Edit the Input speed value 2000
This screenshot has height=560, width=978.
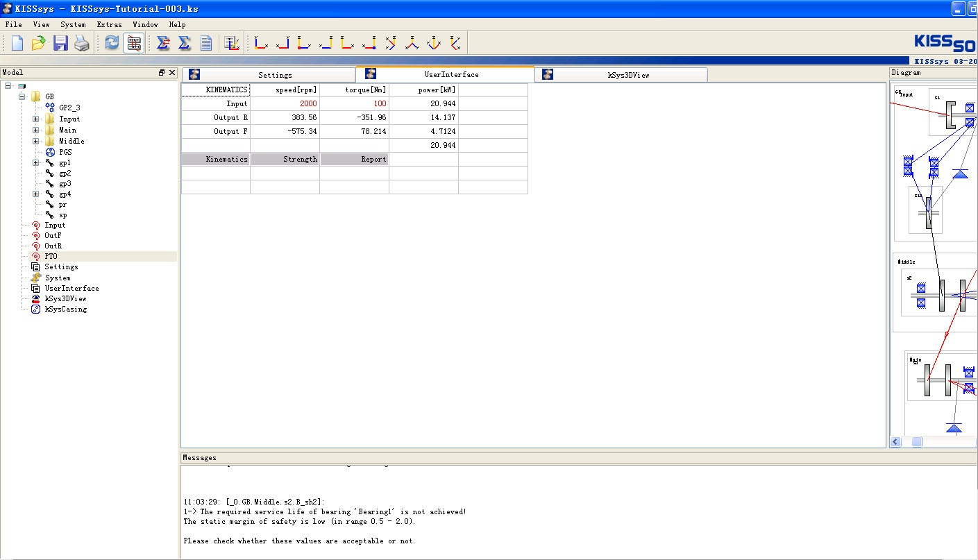pos(285,103)
